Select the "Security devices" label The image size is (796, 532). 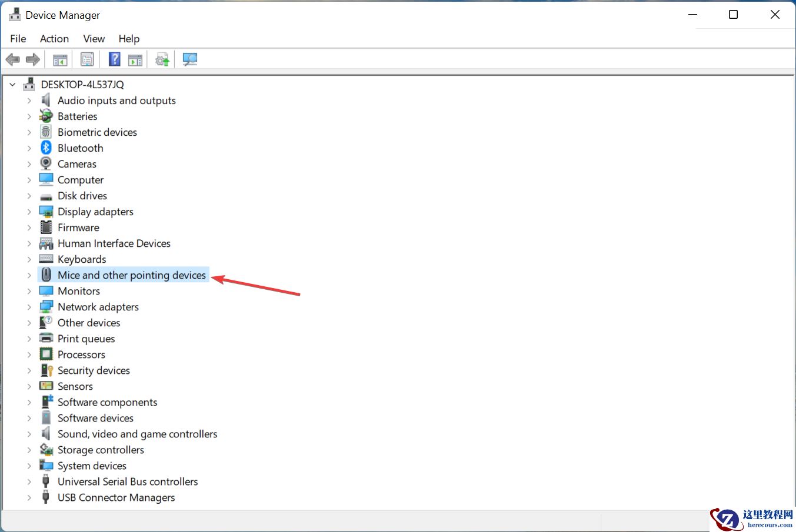pos(94,370)
